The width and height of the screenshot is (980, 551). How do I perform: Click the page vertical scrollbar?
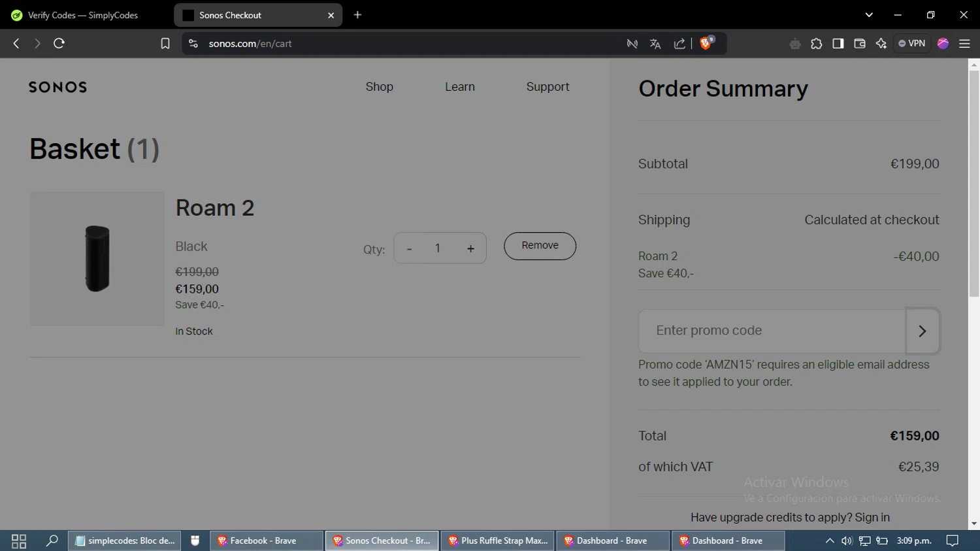(974, 183)
